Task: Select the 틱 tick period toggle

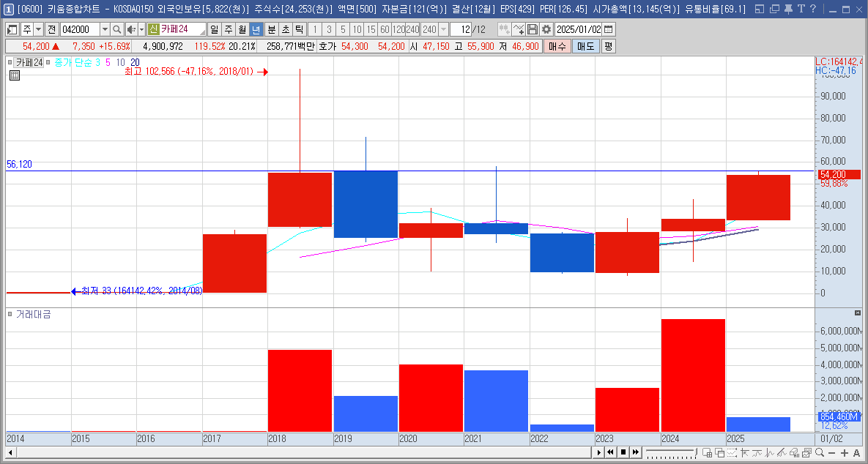Action: coord(299,29)
